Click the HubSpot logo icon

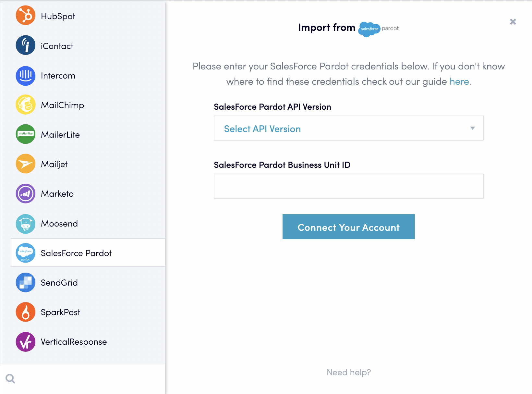coord(26,15)
